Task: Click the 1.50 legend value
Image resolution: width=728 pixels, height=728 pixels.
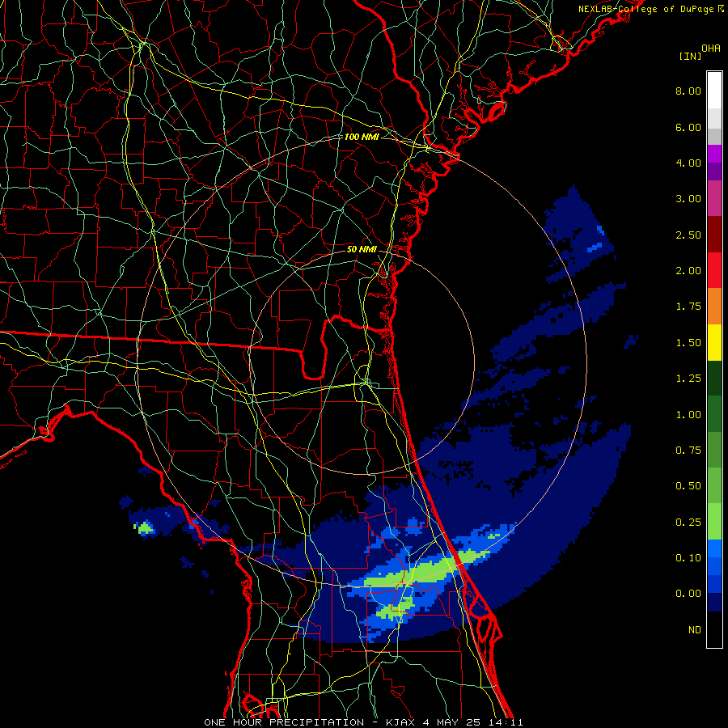Action: (x=688, y=343)
